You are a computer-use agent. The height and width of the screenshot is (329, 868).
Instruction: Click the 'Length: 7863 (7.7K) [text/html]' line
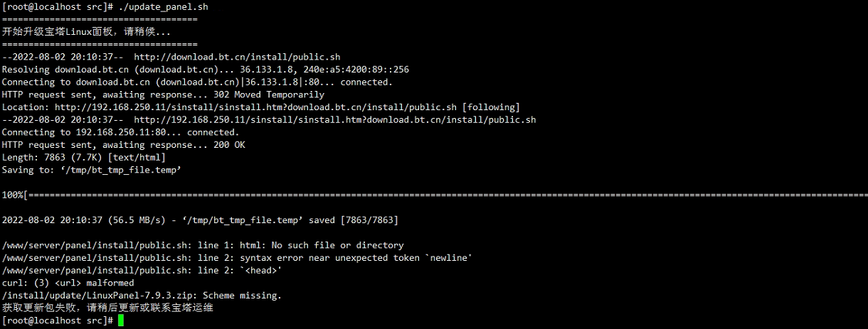click(83, 157)
